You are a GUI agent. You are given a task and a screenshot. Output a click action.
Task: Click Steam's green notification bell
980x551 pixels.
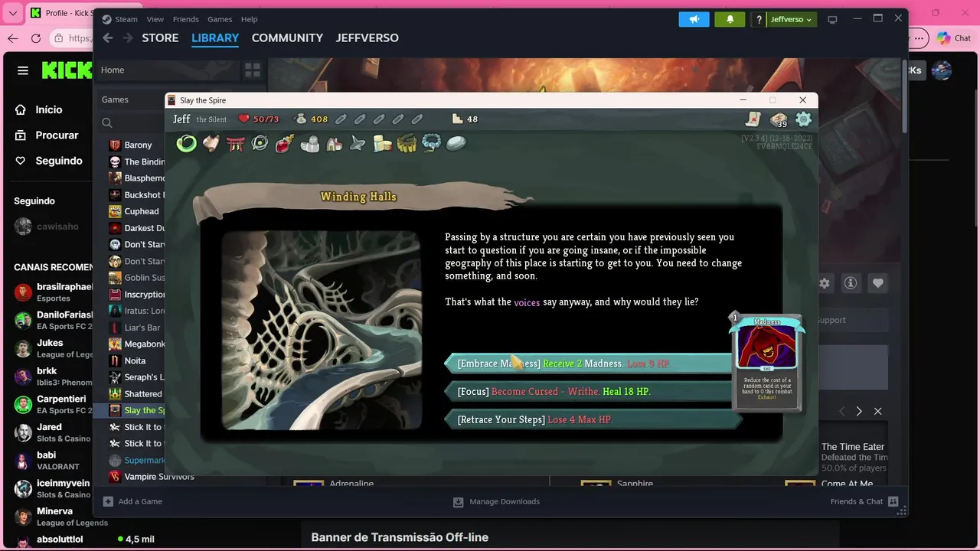730,19
